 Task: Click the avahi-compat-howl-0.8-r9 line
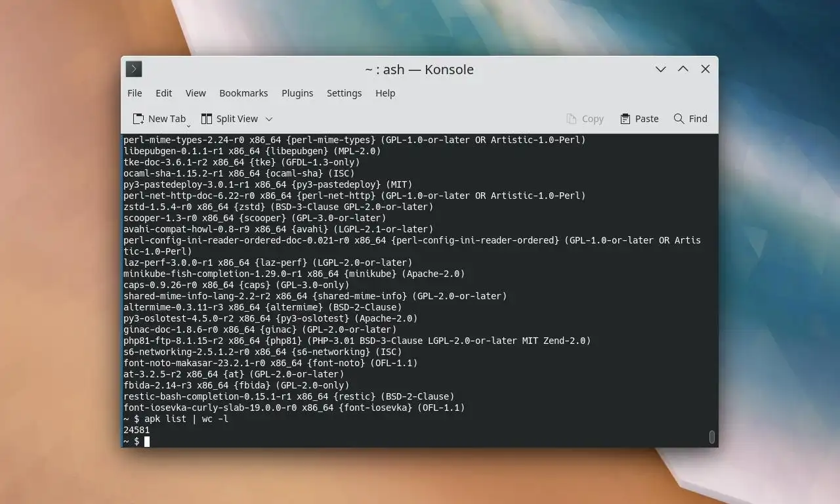[278, 229]
